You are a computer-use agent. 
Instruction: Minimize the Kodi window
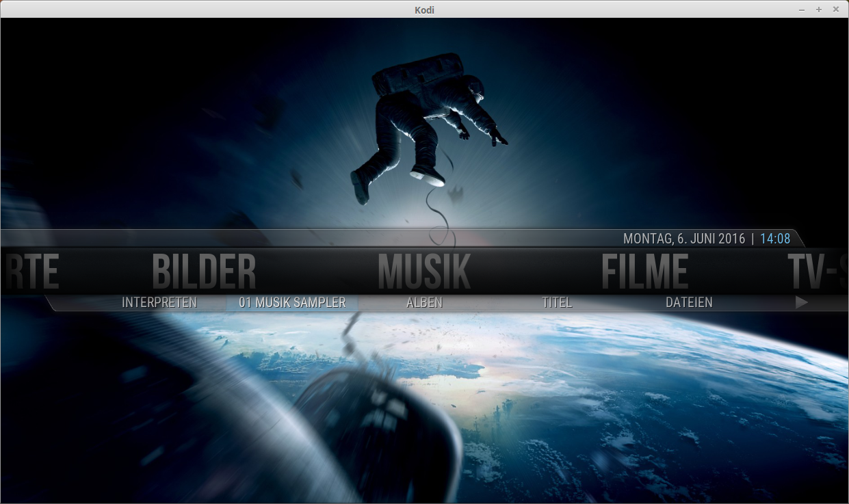point(802,10)
